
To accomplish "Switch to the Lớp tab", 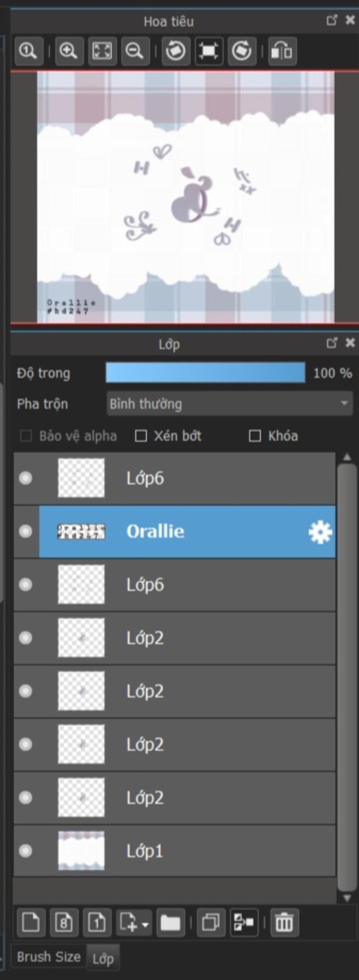I will point(103,958).
